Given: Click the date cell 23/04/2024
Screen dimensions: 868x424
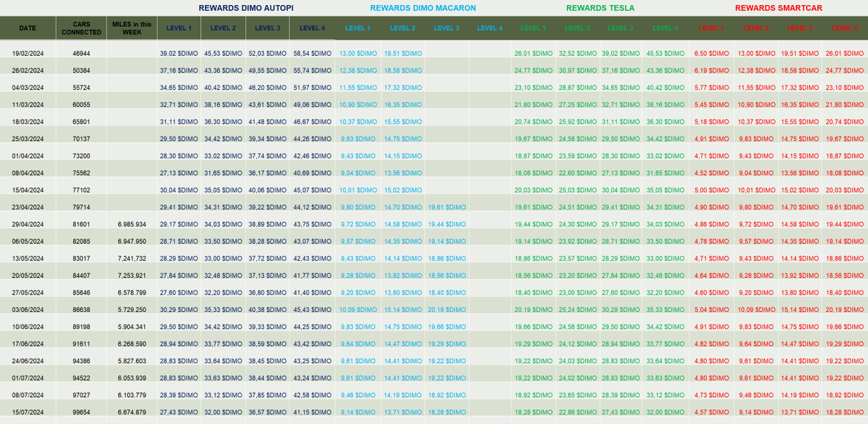Looking at the screenshot, I should pyautogui.click(x=27, y=207).
